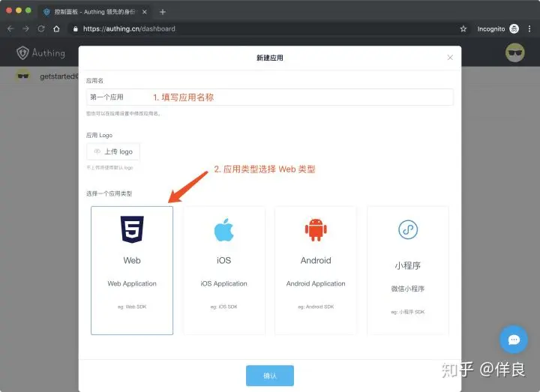Click the iOS Application description text

[223, 283]
